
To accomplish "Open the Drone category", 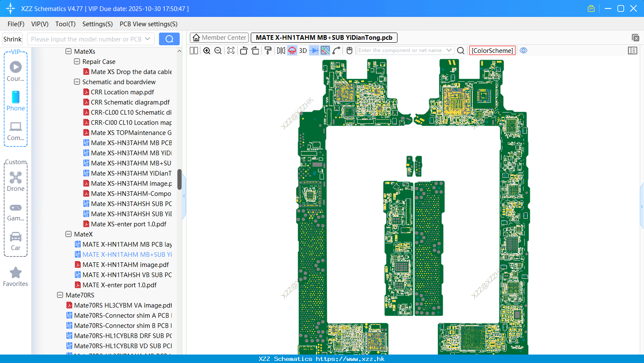I will 16,181.
